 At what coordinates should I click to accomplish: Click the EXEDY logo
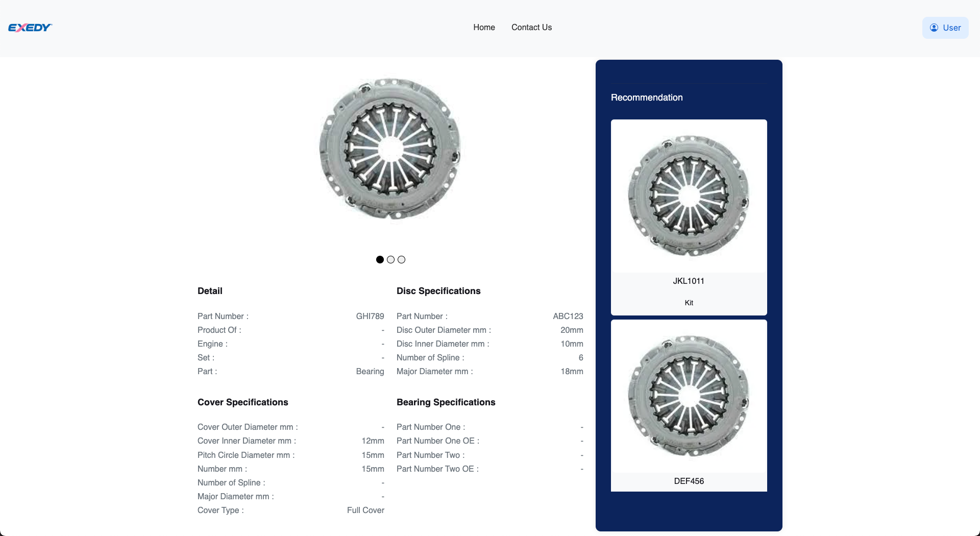click(x=30, y=28)
